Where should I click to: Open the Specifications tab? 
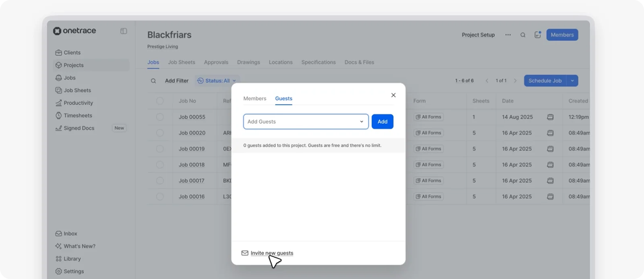[x=318, y=62]
